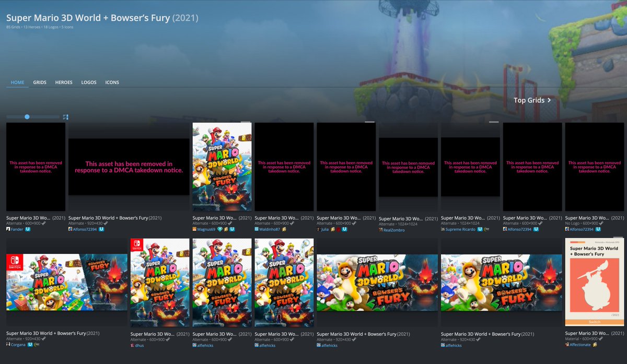Click the U badge next to Magnus69

pyautogui.click(x=232, y=229)
